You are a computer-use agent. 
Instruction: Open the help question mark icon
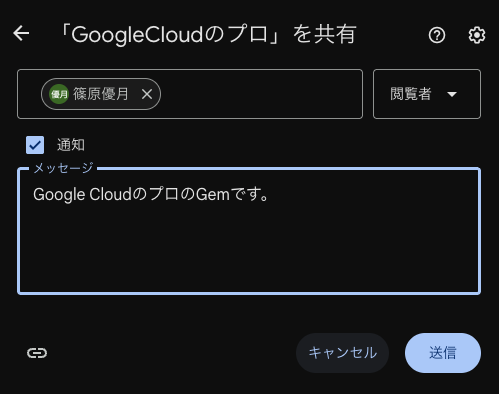click(x=437, y=35)
